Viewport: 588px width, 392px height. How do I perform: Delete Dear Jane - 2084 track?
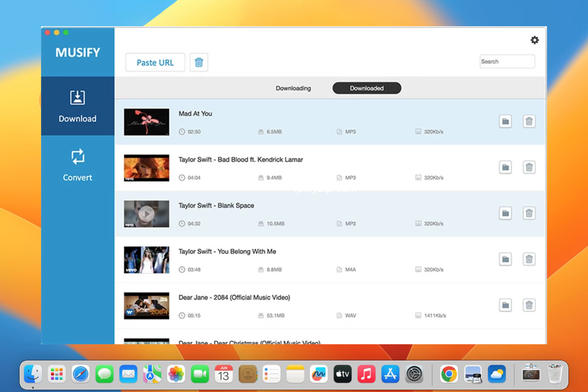pos(529,305)
